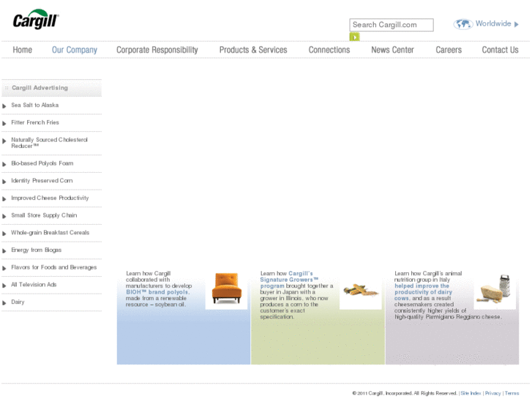The width and height of the screenshot is (532, 399).
Task: Open Contact Us menu item
Action: click(x=500, y=50)
